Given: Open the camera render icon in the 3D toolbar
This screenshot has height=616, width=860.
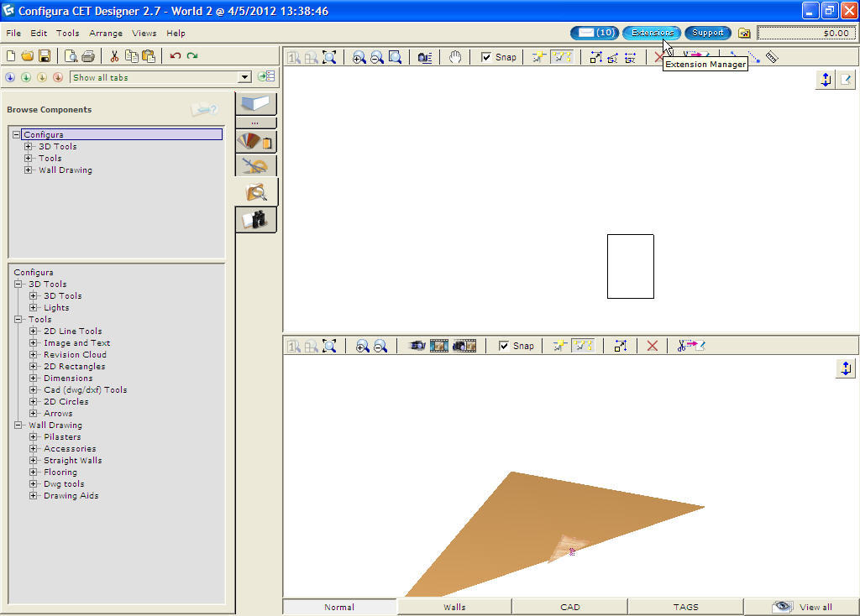Looking at the screenshot, I should point(417,346).
